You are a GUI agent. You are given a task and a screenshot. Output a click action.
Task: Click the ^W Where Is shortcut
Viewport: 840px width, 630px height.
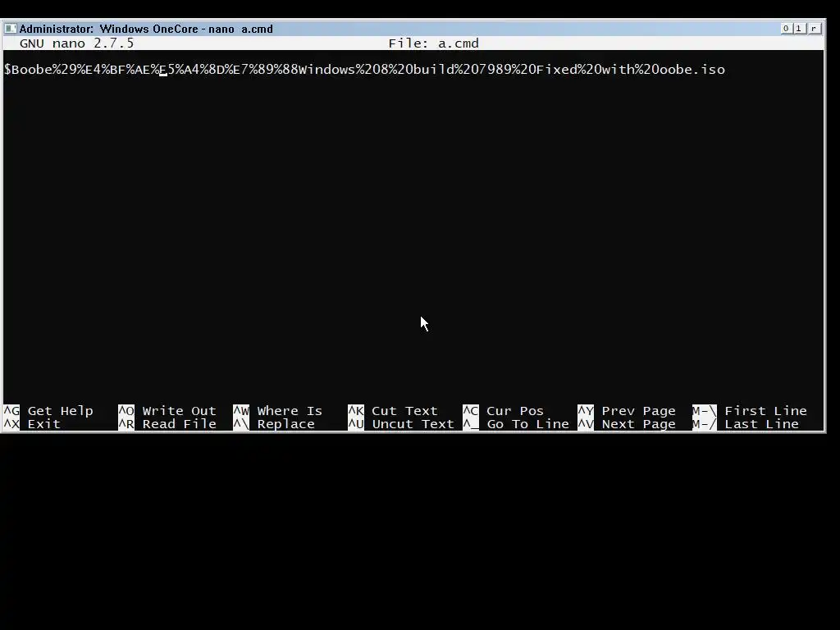277,411
